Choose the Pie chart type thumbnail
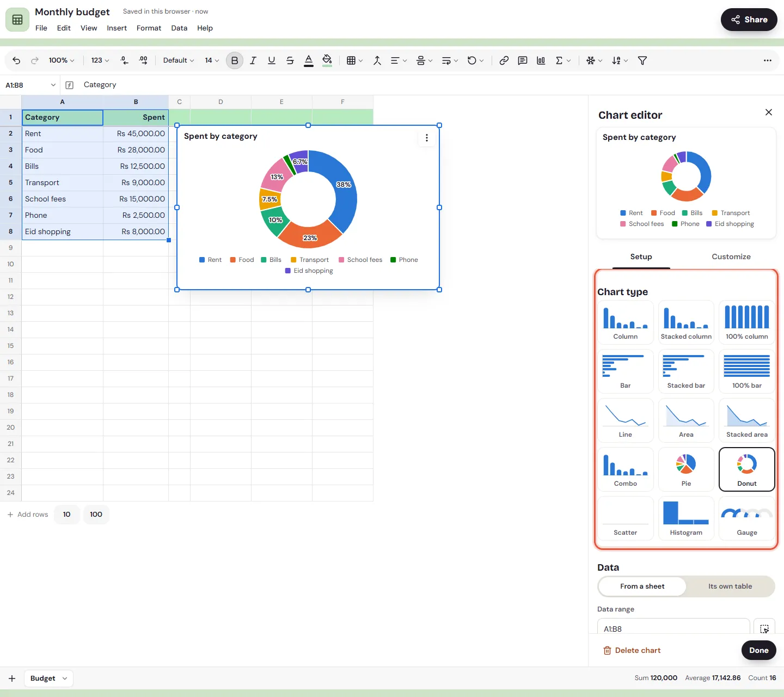Image resolution: width=784 pixels, height=697 pixels. tap(686, 469)
